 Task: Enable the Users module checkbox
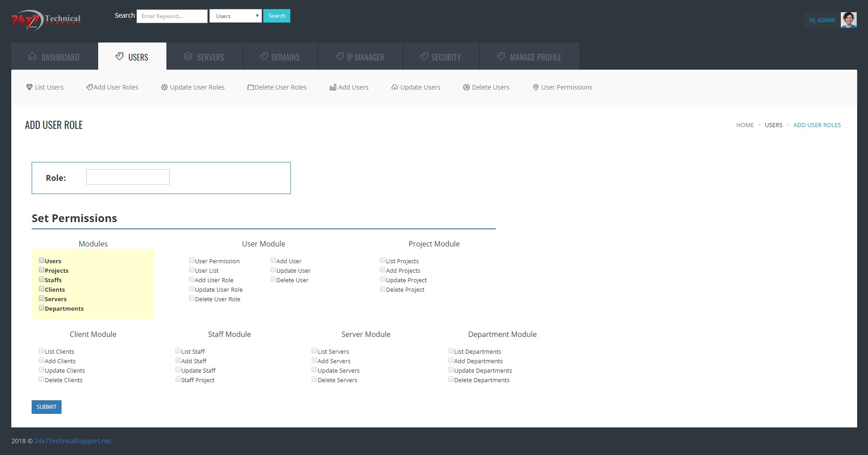(42, 260)
